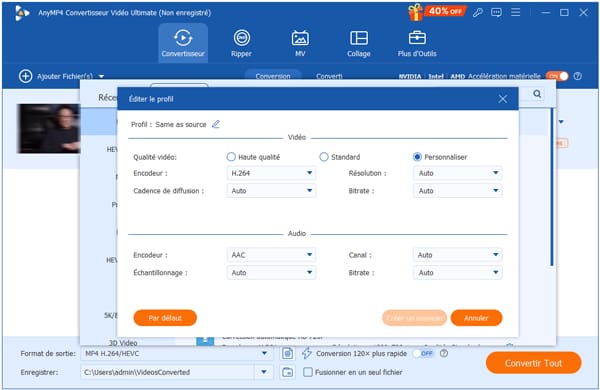Viewport: 600px width, 390px height.
Task: Open the fast conversion help icon
Action: click(x=444, y=353)
